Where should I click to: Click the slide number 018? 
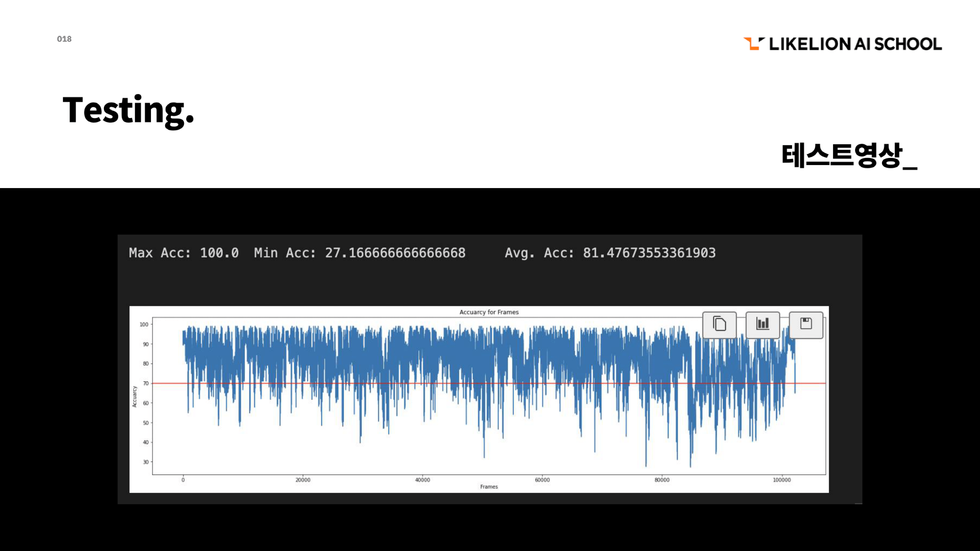click(x=64, y=39)
